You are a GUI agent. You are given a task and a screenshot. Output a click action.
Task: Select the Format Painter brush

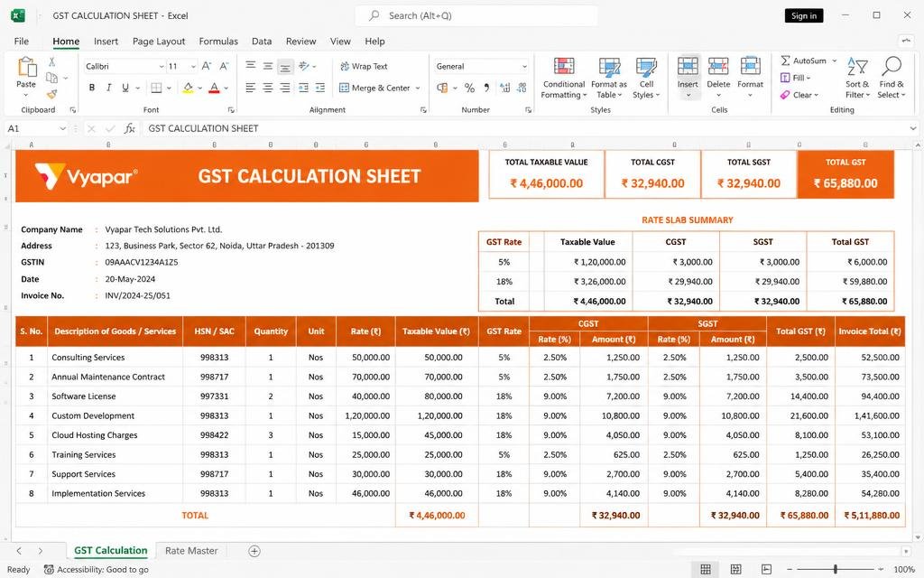click(x=51, y=94)
